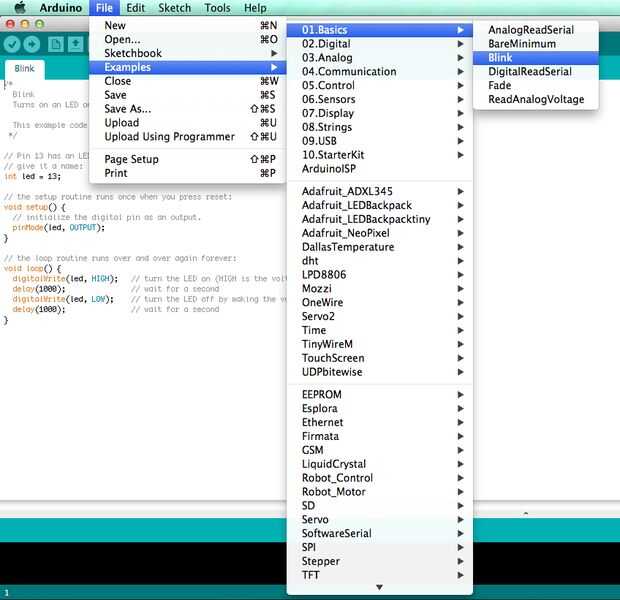Choose Upload Using Programmer
The height and width of the screenshot is (600, 620).
point(187,136)
